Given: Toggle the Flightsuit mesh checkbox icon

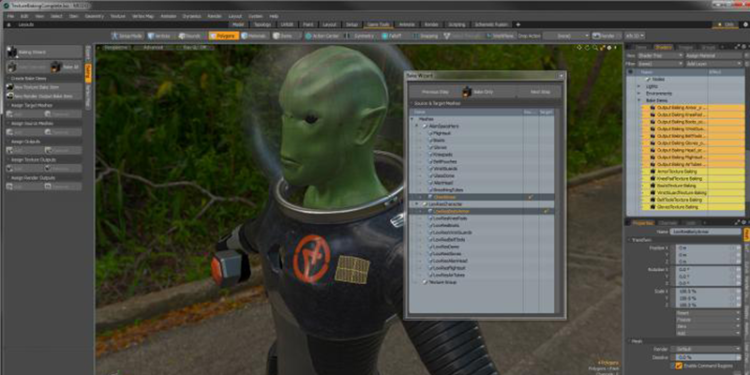Looking at the screenshot, I should [x=430, y=133].
